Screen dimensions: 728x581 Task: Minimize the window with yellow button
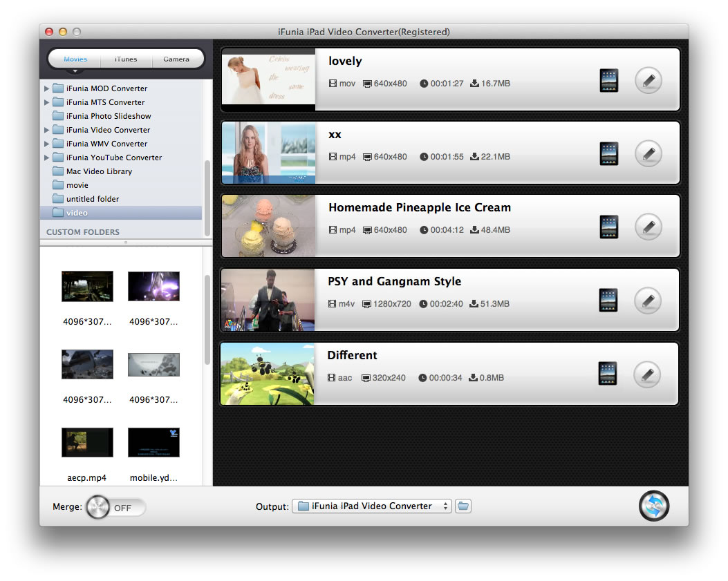point(63,32)
